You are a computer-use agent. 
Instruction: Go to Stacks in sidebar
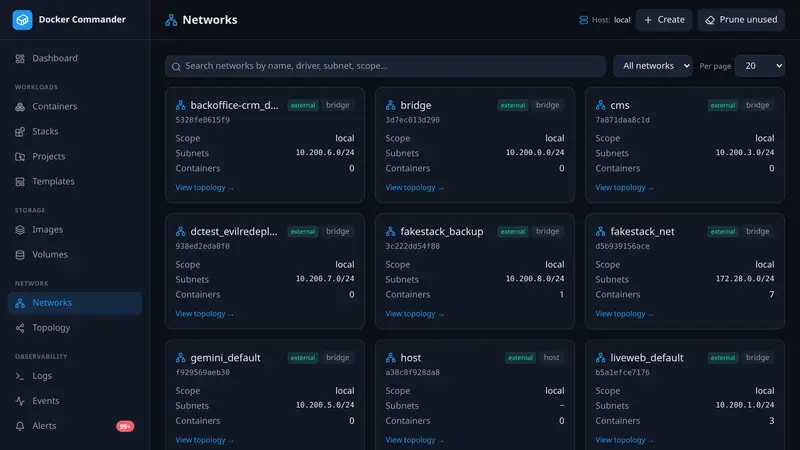[x=74, y=131]
